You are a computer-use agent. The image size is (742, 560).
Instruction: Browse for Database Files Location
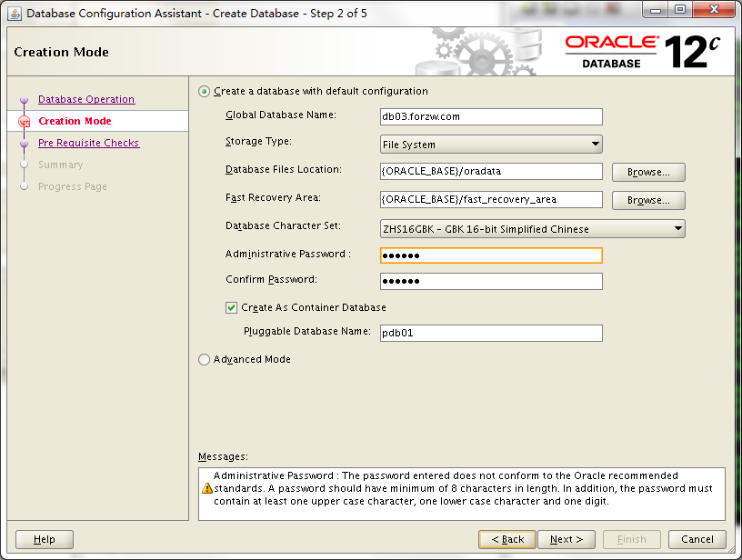pos(647,172)
